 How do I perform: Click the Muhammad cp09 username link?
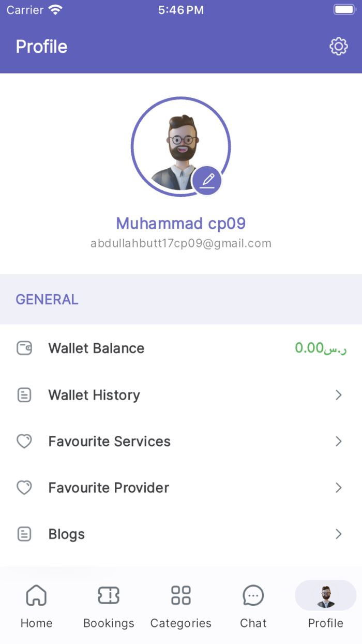180,223
